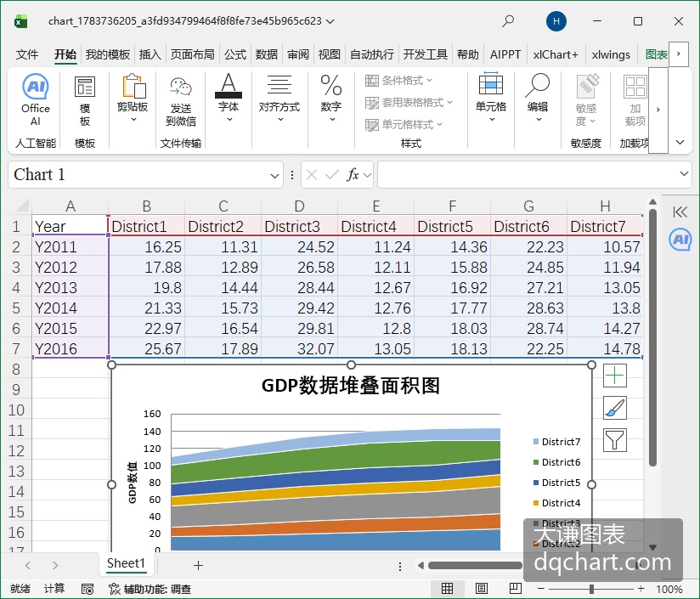Switch to the Insert (插入) tab
Viewport: 700px width, 599px height.
point(150,54)
